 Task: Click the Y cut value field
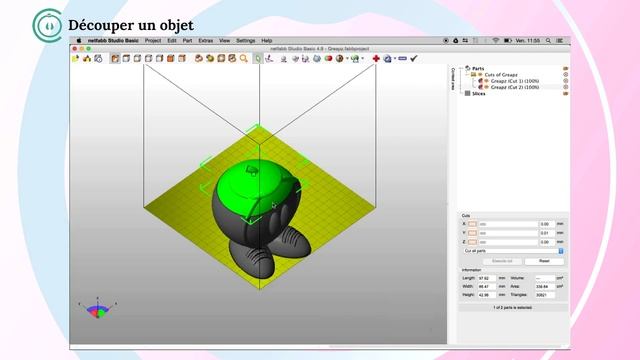tap(547, 233)
